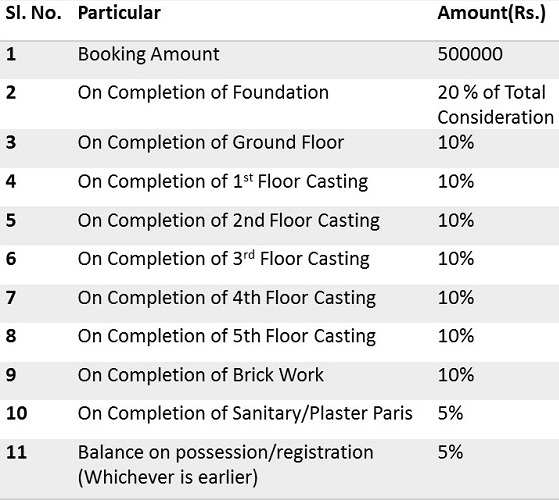This screenshot has height=500, width=559.
Task: Select the 'Booking Amount' cell
Action: tap(149, 55)
